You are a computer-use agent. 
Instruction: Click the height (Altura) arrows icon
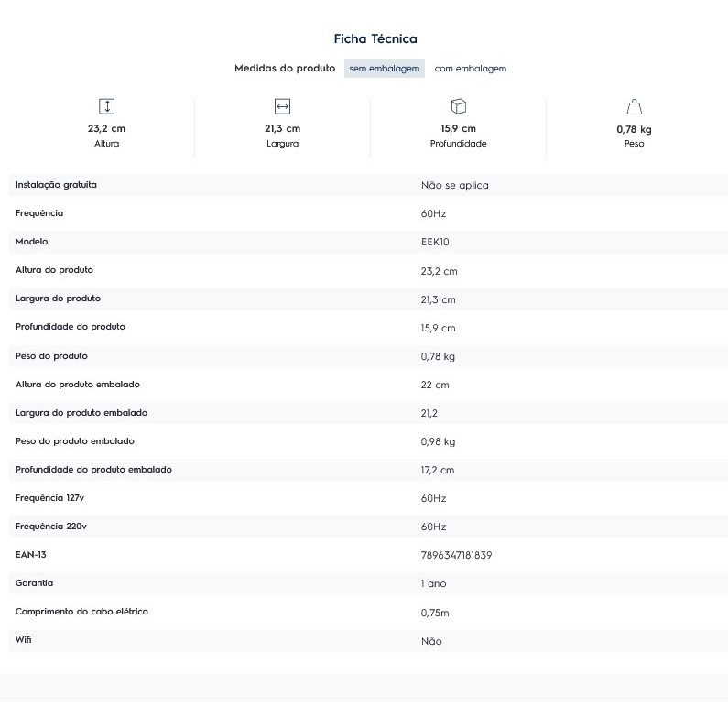coord(106,106)
